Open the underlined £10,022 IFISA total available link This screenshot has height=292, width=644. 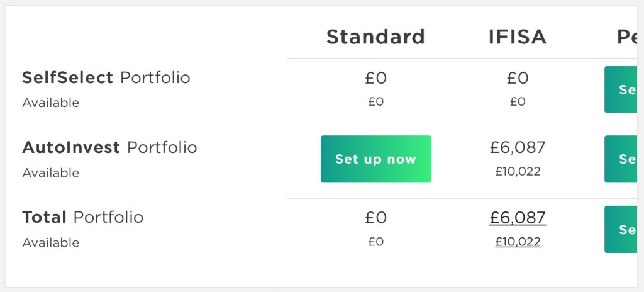click(x=518, y=241)
